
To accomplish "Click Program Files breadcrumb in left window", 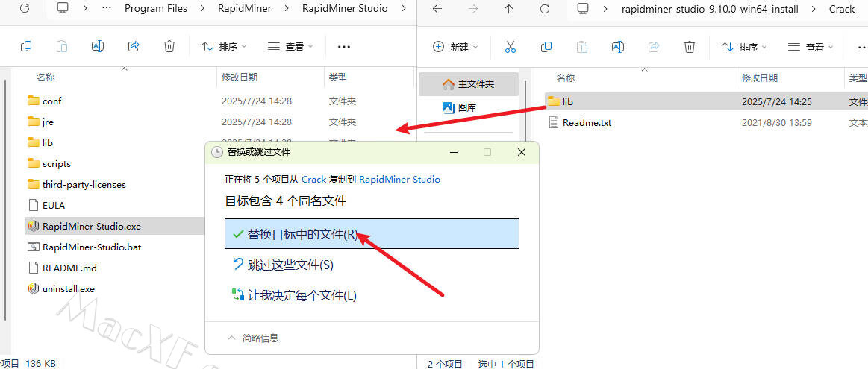I will [x=156, y=8].
